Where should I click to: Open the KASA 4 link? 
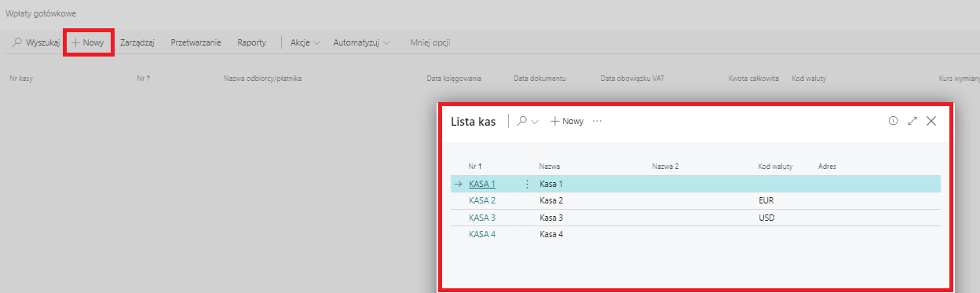coord(482,234)
